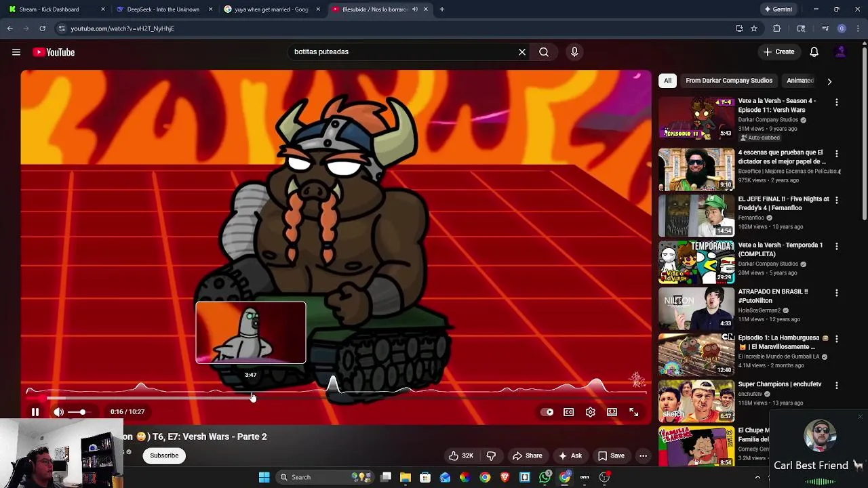Share this video
This screenshot has width=868, height=488.
tap(528, 455)
